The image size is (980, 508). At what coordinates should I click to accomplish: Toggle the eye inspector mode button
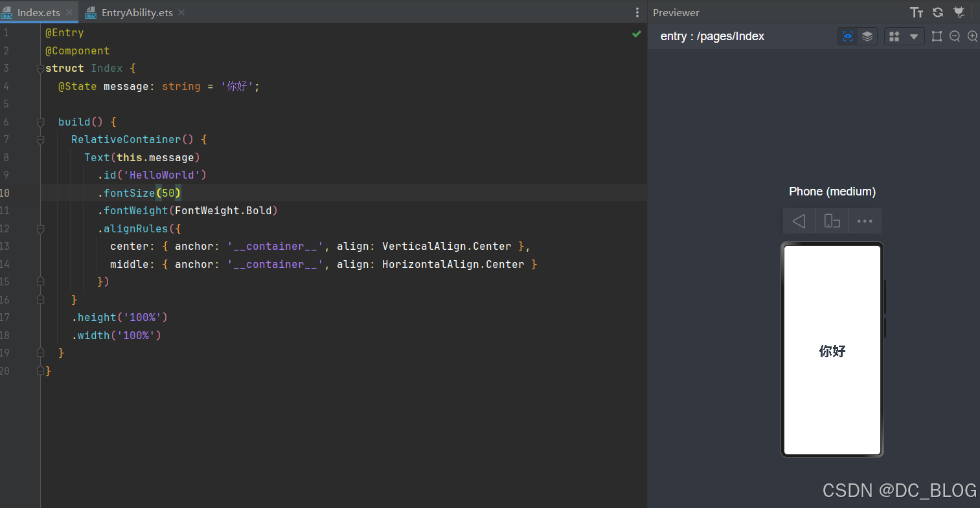(848, 36)
